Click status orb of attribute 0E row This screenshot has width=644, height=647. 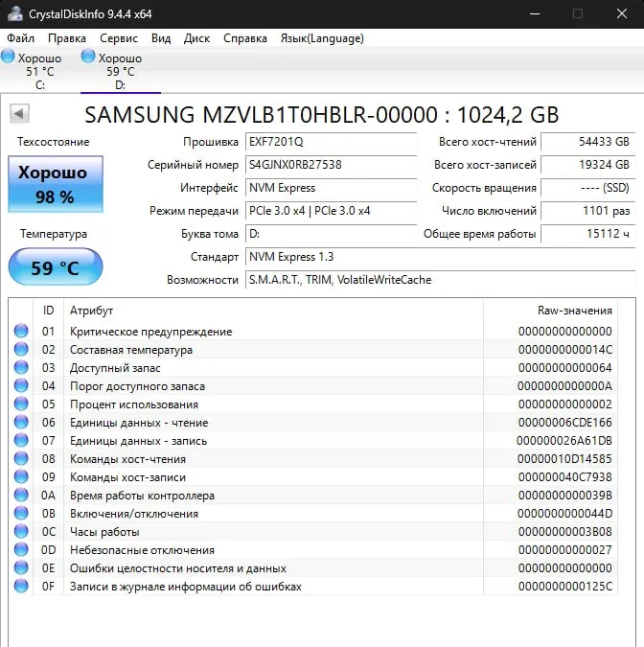[21, 567]
